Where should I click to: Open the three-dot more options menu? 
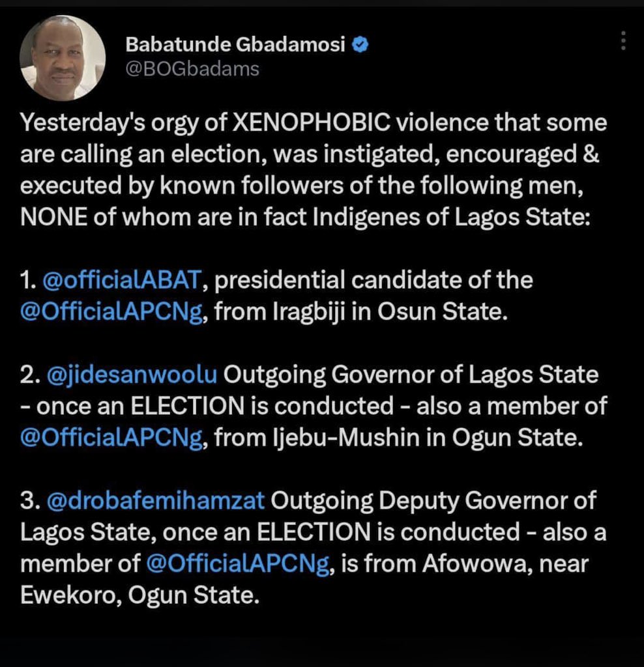623,41
